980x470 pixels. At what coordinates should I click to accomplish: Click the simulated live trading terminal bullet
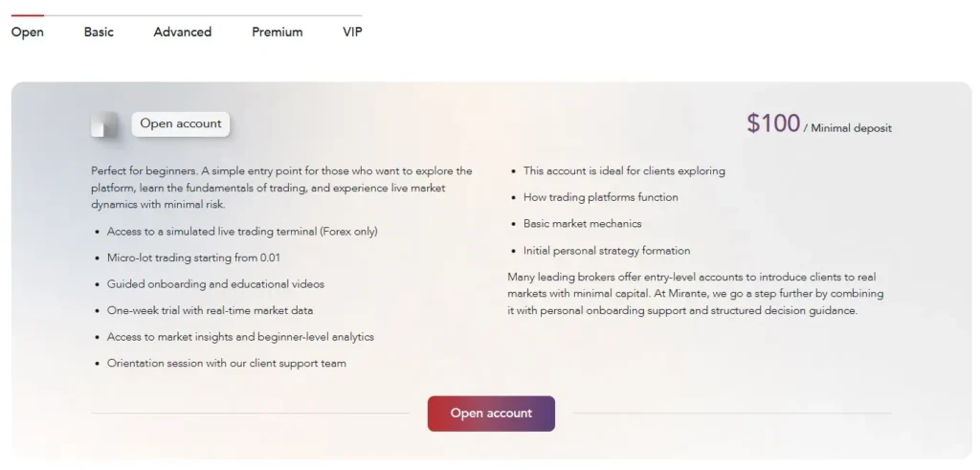click(242, 232)
